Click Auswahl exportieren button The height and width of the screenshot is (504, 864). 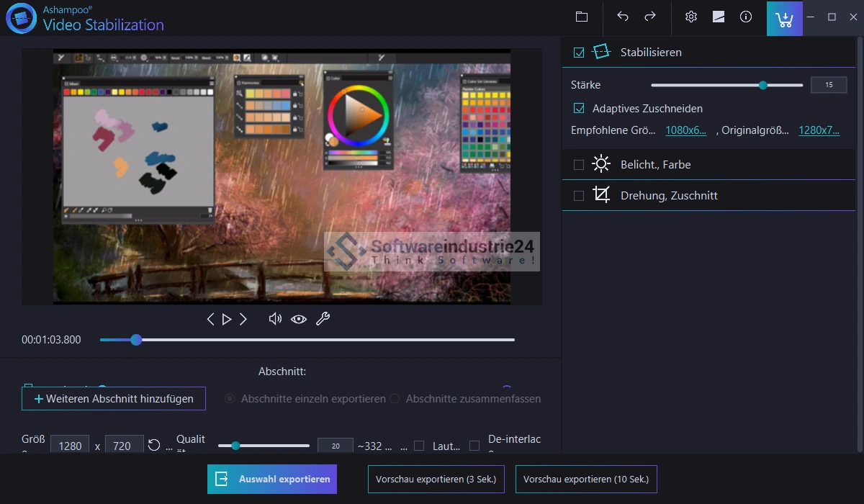[272, 479]
